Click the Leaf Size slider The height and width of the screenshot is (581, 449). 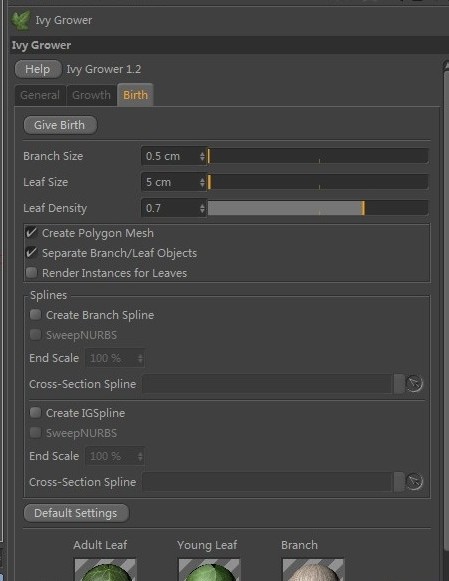[318, 182]
